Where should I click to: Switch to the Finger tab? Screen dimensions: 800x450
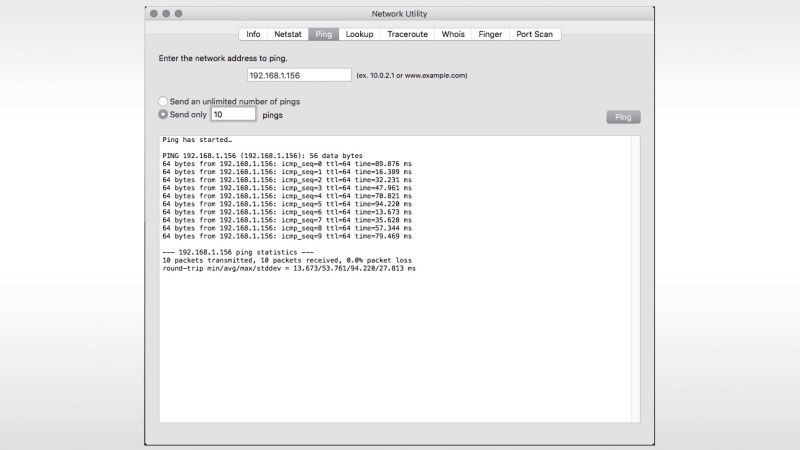[490, 34]
